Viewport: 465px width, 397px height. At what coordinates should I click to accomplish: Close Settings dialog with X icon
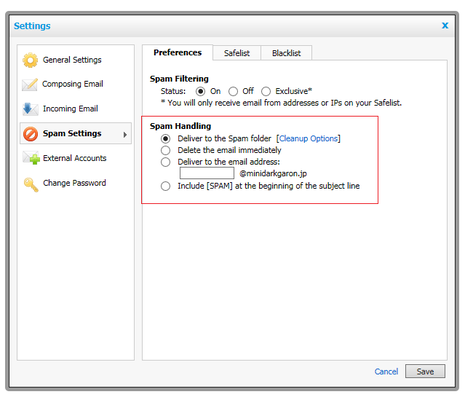coord(445,26)
